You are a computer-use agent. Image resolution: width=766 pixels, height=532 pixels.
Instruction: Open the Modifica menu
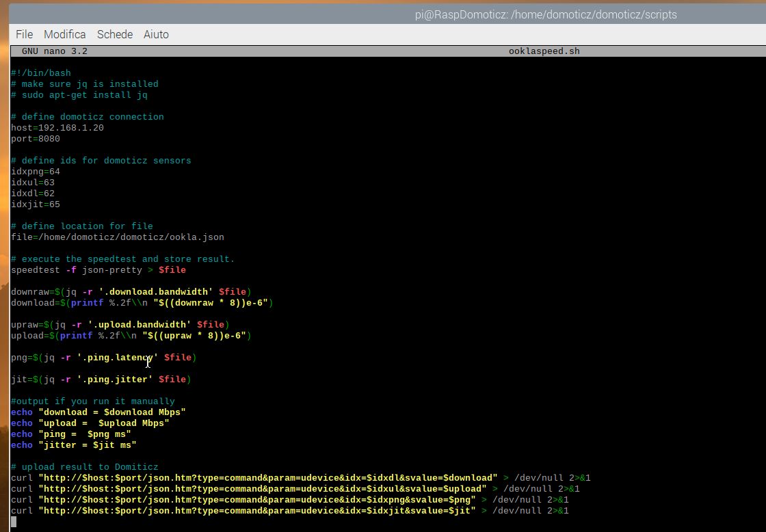(64, 34)
